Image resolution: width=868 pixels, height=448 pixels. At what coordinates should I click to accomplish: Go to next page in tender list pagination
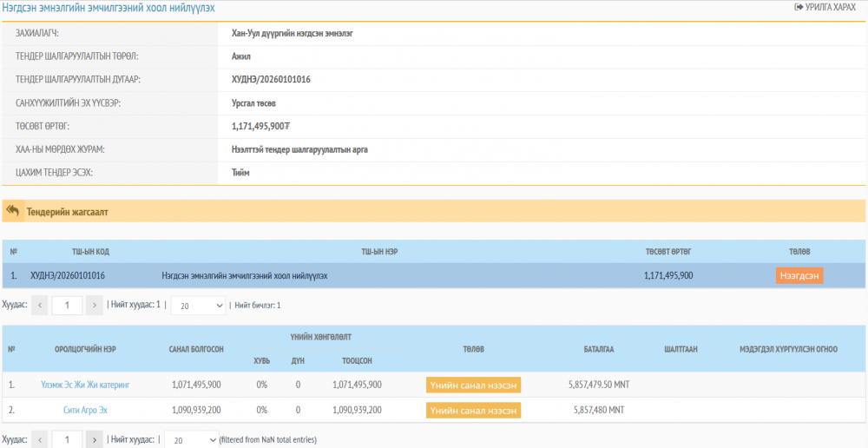pos(95,306)
